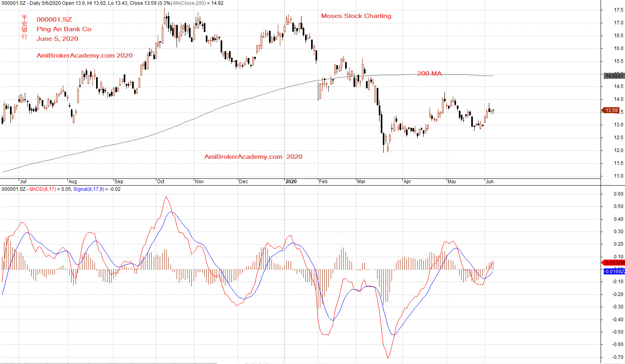The image size is (625, 364).
Task: Click the Jul month marker on time axis
Action: tap(23, 182)
